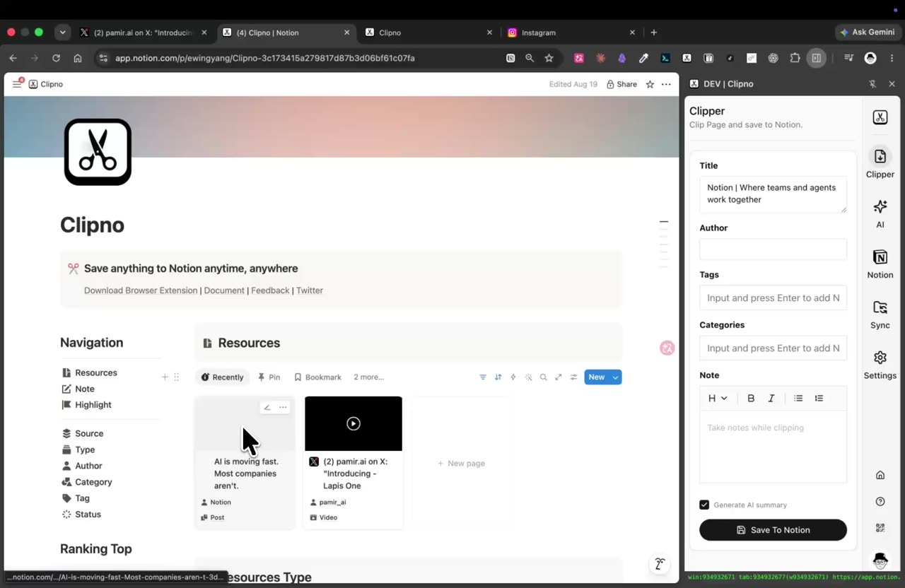Toggle italic in note editor
Screen dimensions: 905x588
click(x=771, y=399)
